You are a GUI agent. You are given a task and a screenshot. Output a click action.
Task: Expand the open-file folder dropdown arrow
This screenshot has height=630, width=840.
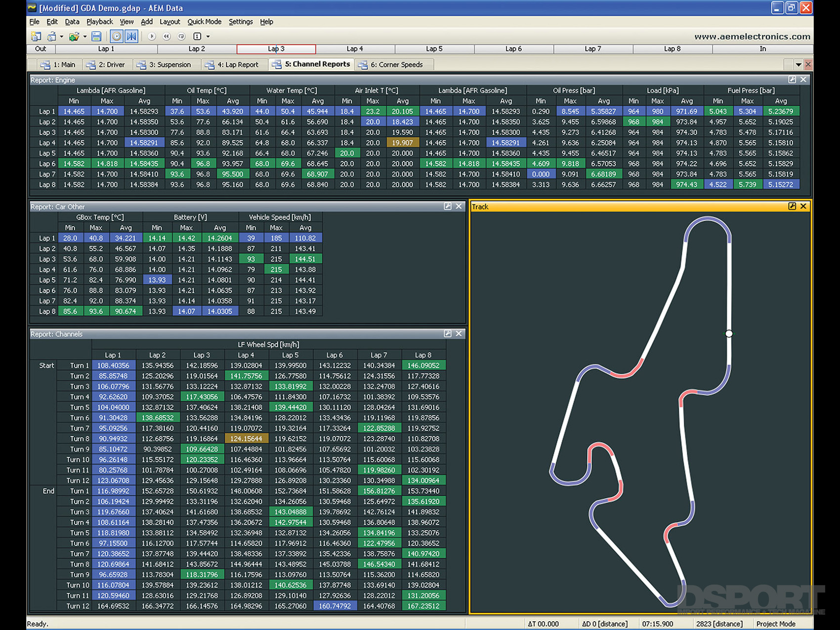pyautogui.click(x=85, y=37)
